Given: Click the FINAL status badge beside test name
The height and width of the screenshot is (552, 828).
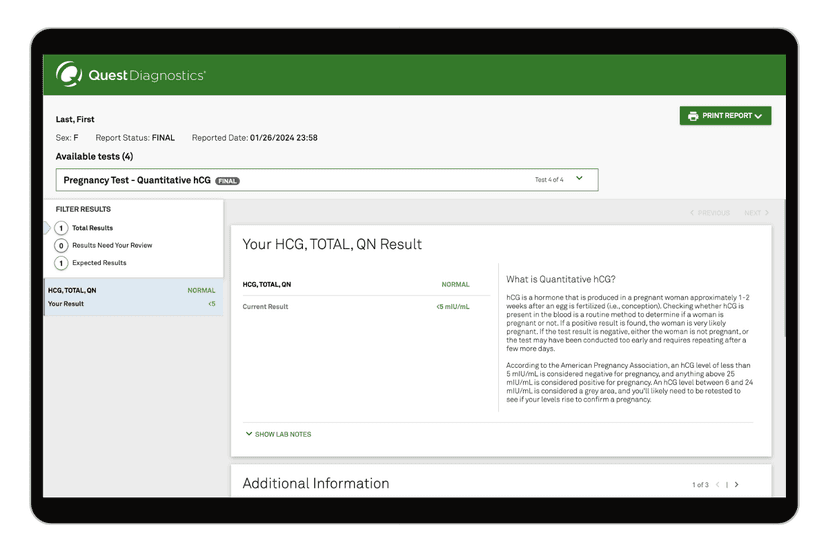Looking at the screenshot, I should pyautogui.click(x=227, y=181).
